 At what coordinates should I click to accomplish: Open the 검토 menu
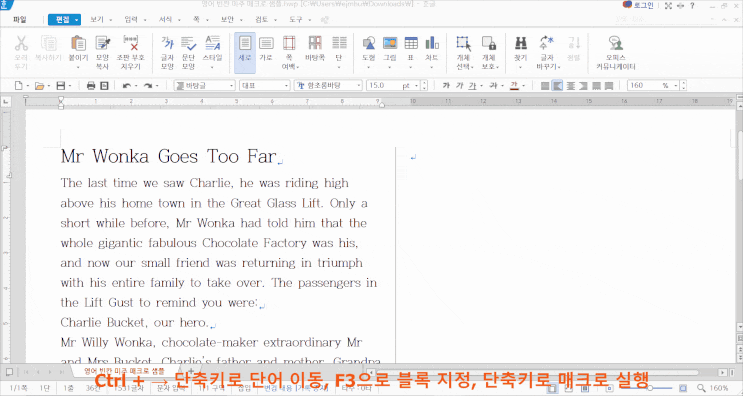tap(262, 19)
